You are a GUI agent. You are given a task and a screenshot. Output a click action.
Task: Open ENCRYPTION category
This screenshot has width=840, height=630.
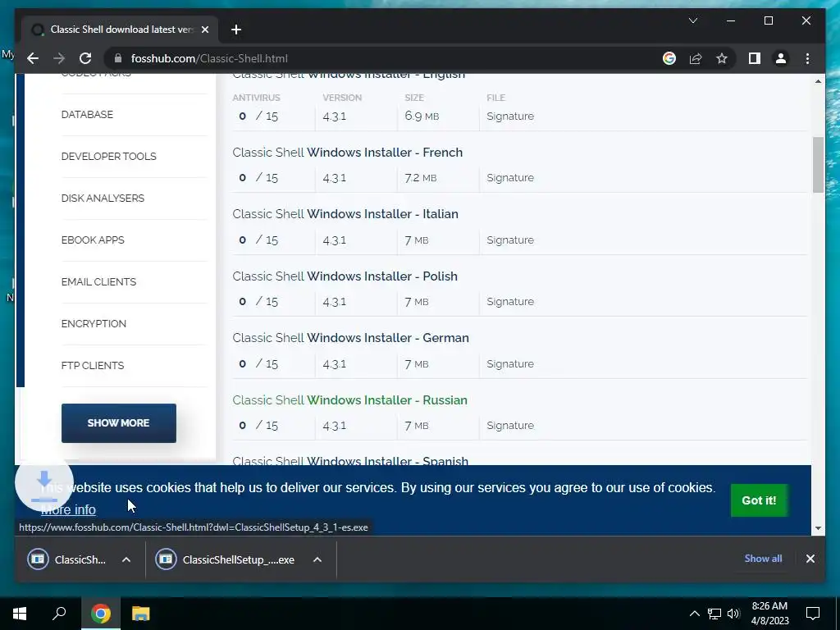pos(94,323)
